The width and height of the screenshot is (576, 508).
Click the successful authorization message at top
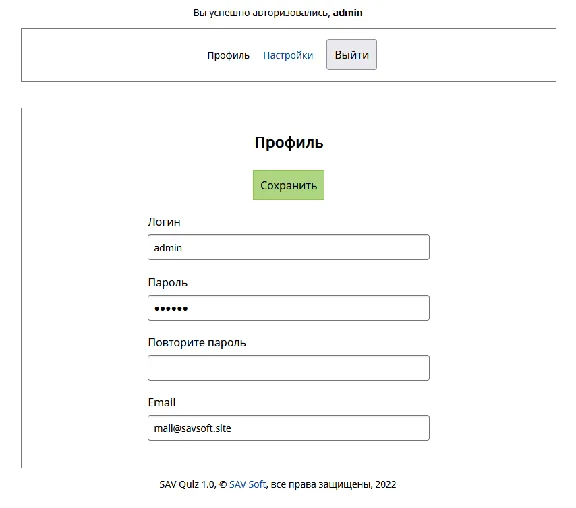point(278,13)
